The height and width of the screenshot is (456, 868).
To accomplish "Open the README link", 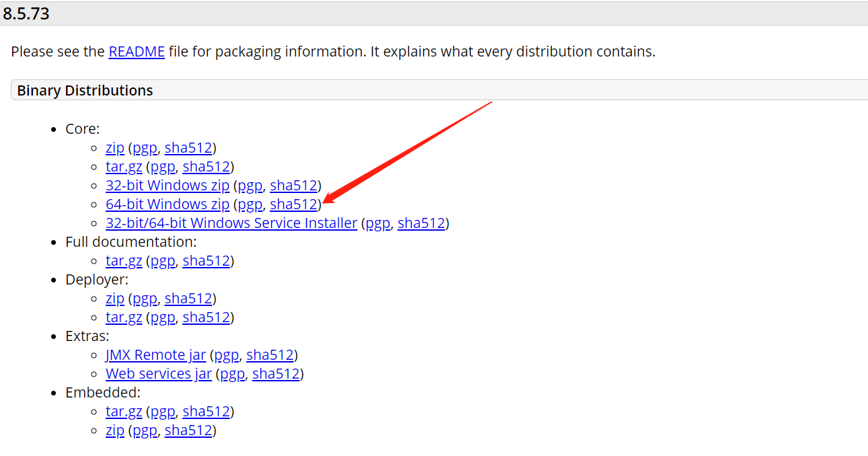I will coord(137,52).
